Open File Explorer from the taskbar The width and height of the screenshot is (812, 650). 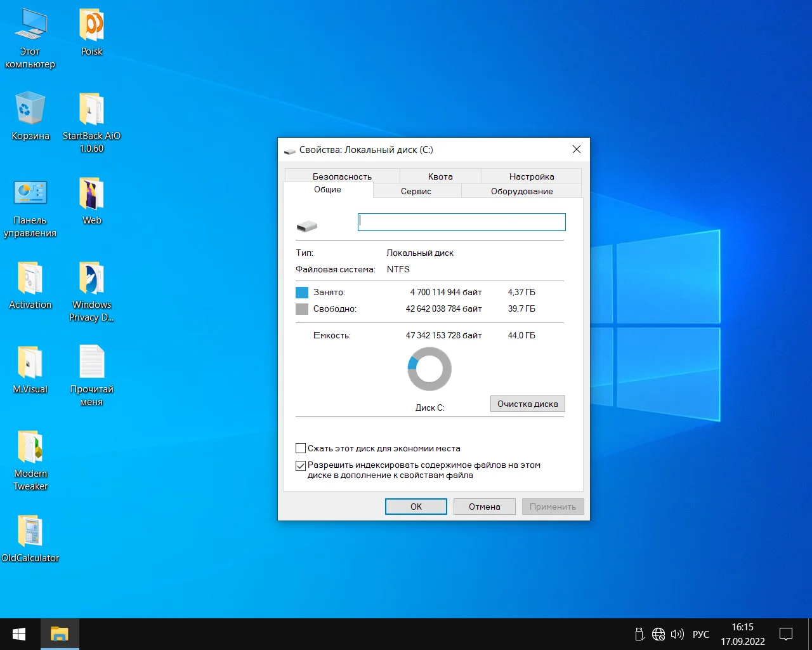60,634
